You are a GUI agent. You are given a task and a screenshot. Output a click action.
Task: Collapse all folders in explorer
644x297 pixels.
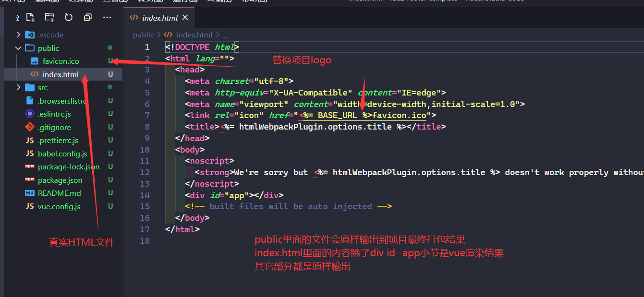87,18
